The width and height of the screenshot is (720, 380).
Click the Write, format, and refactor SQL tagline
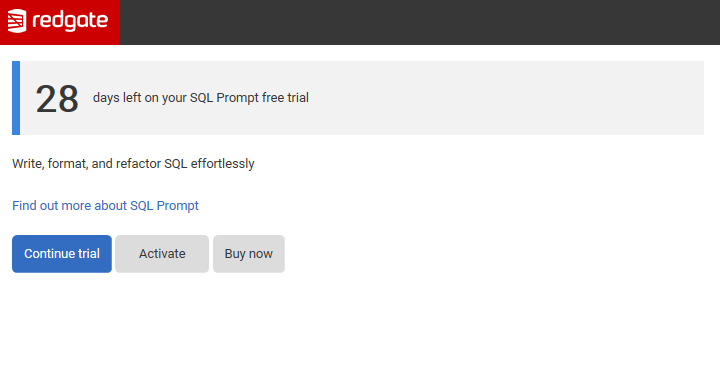tap(133, 164)
